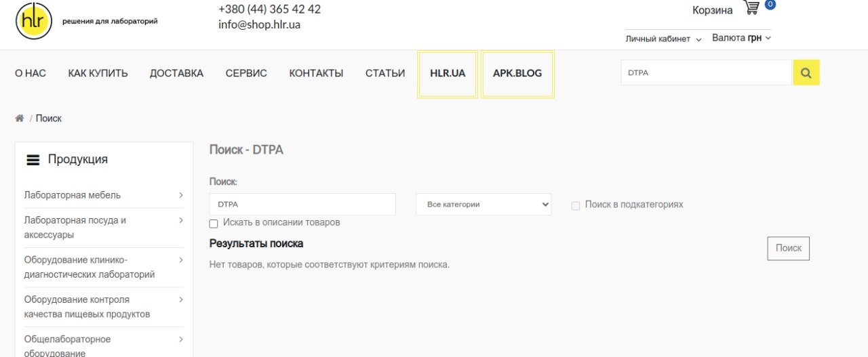The height and width of the screenshot is (357, 868).
Task: Focus the Поиск criteria input with DTPA
Action: (302, 204)
